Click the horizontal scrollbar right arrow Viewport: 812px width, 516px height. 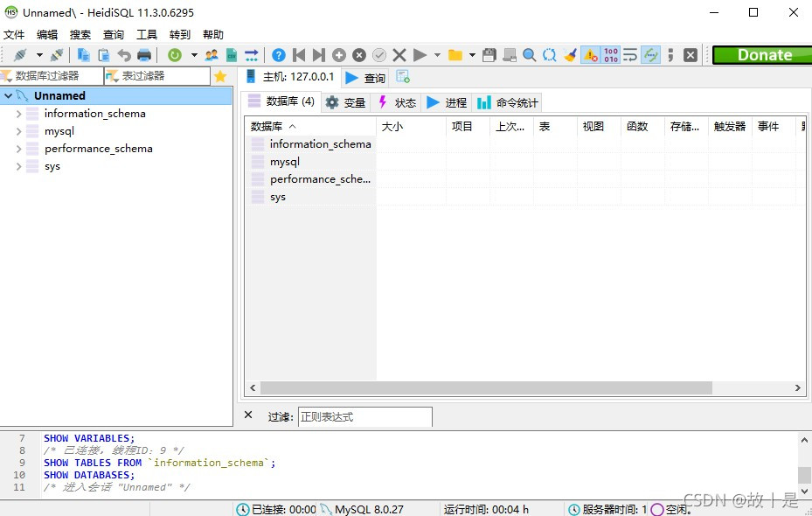(x=797, y=388)
